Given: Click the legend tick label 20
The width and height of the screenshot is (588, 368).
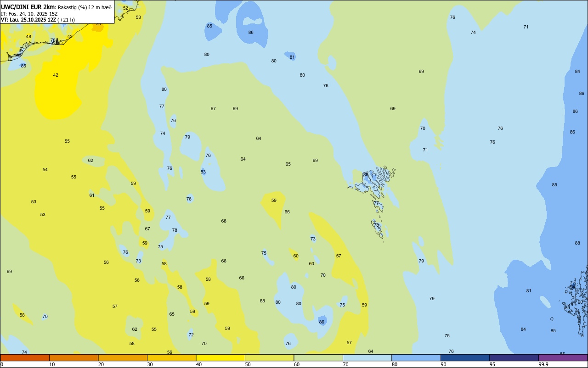Looking at the screenshot, I should (x=101, y=364).
